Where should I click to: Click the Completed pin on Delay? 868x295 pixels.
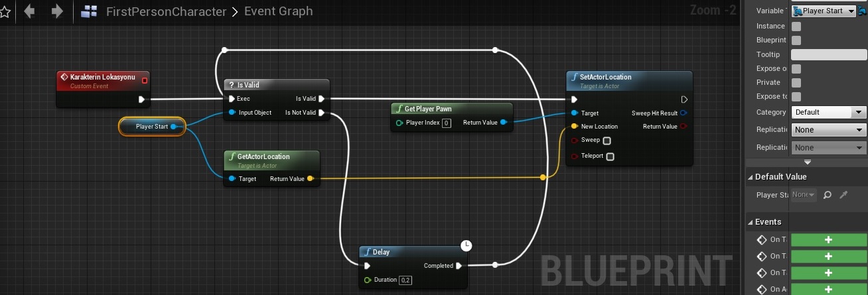[x=459, y=266]
